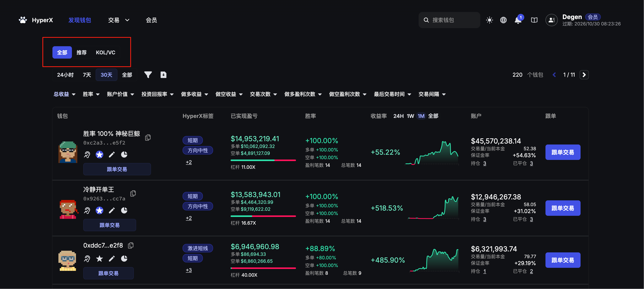This screenshot has height=289, width=644.
Task: Copy address of 冷静开单王 wallet
Action: click(x=133, y=193)
